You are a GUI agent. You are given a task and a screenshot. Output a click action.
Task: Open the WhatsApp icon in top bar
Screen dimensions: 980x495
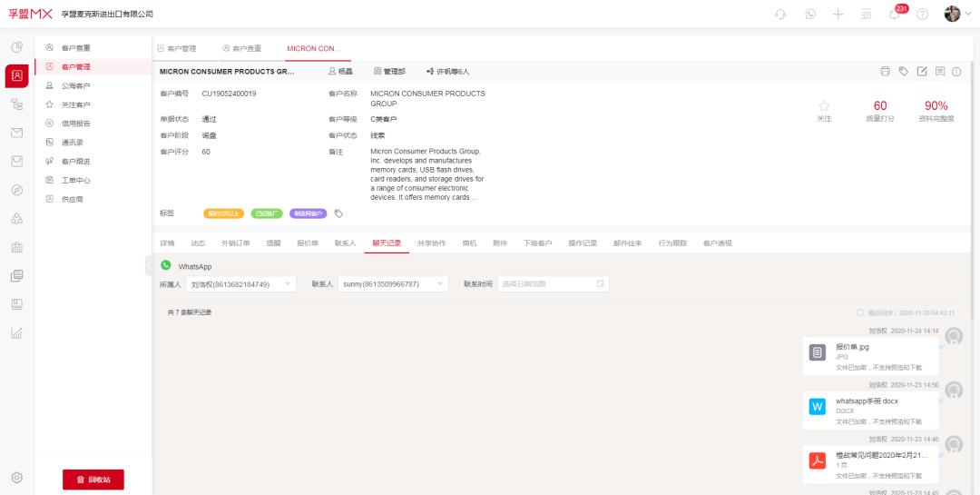[810, 15]
